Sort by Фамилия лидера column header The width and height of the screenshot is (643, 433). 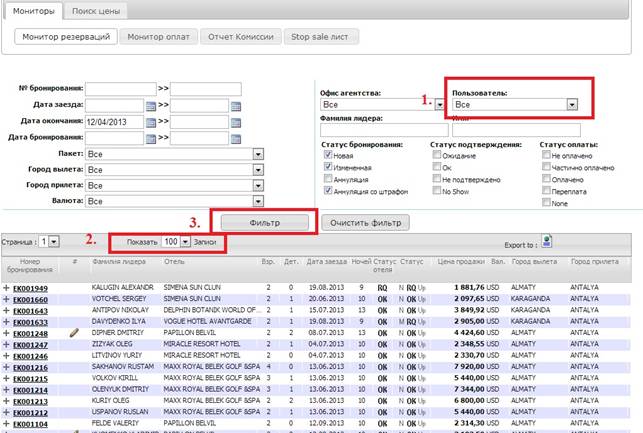(119, 262)
